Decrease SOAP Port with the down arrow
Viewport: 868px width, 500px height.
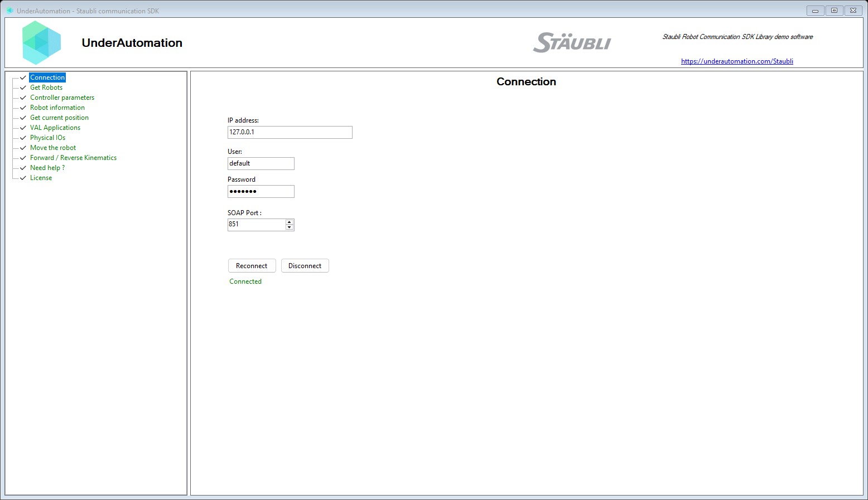coord(289,227)
